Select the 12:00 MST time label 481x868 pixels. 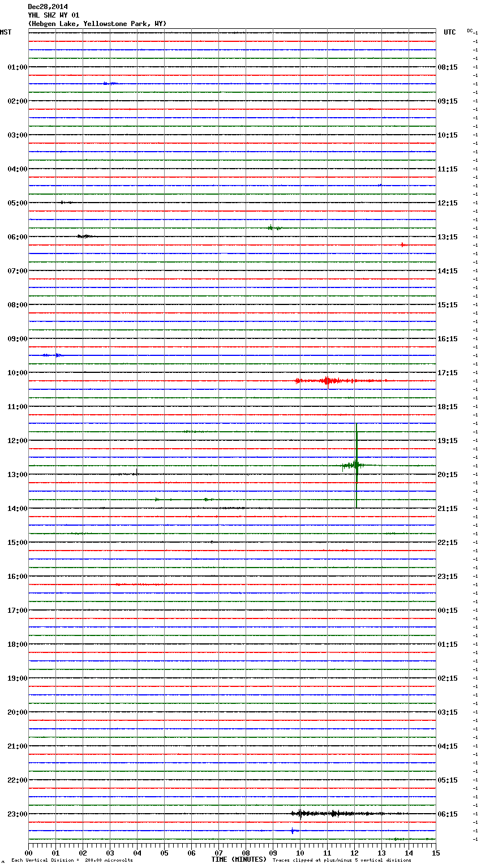[17, 441]
